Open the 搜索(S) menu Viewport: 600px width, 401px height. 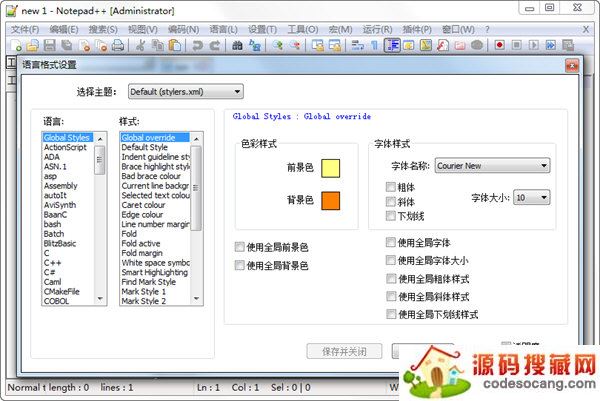[103, 29]
